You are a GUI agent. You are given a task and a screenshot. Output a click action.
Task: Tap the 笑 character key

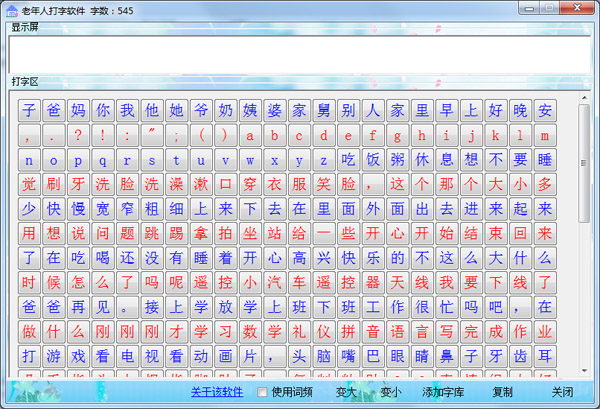click(x=324, y=184)
